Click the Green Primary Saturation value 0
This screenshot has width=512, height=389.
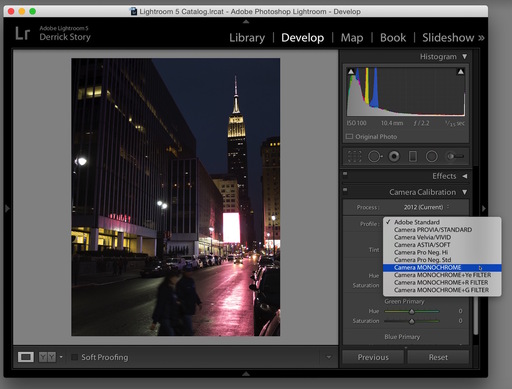460,321
